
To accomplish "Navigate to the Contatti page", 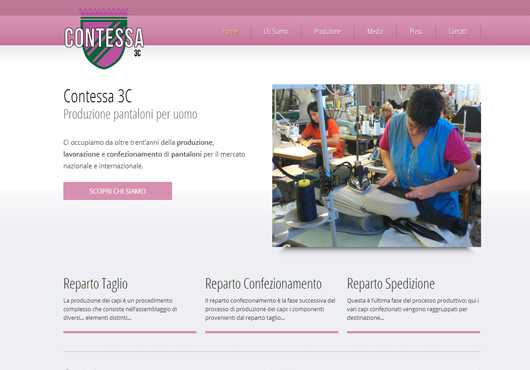I will click(458, 31).
